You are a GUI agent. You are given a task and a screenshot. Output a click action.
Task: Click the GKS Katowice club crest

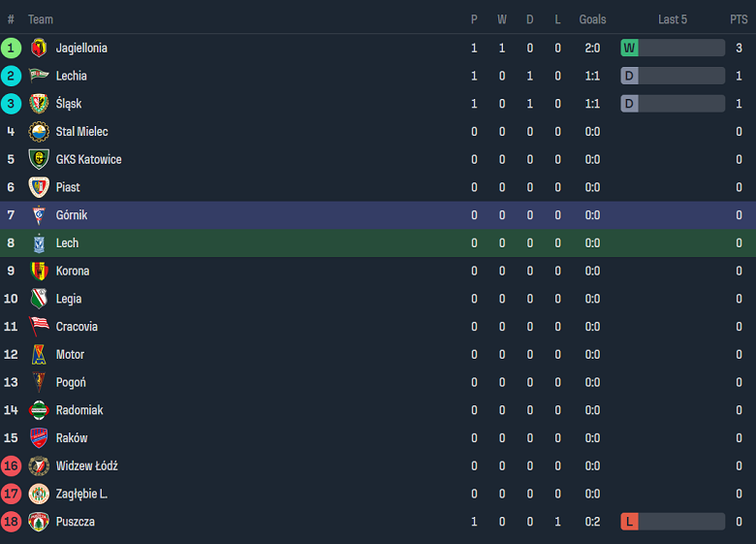(x=39, y=160)
